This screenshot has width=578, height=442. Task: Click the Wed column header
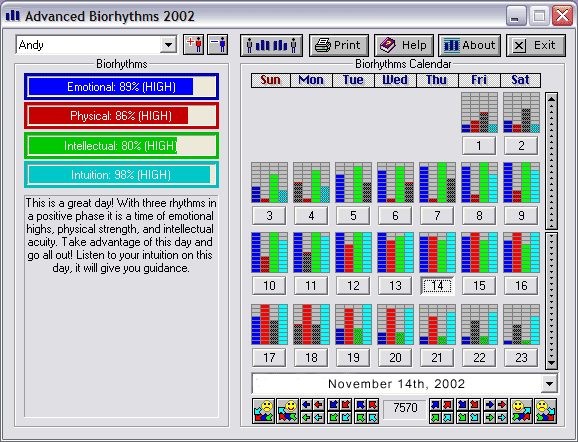pyautogui.click(x=395, y=80)
